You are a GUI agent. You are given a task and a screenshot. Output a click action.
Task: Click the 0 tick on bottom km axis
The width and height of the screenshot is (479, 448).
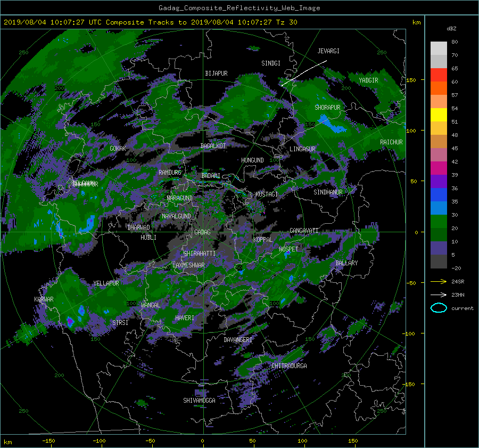(x=202, y=441)
